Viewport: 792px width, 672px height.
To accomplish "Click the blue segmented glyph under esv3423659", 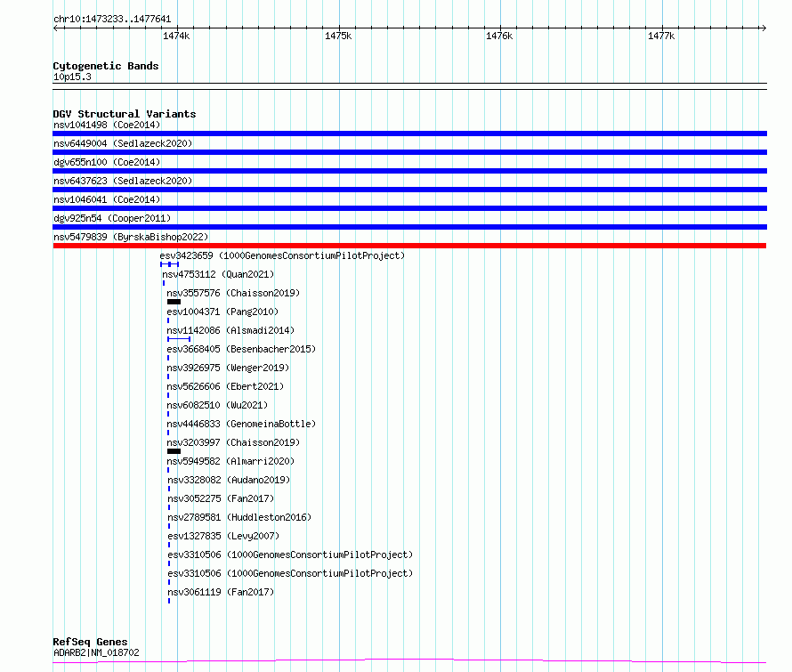I will pyautogui.click(x=169, y=264).
